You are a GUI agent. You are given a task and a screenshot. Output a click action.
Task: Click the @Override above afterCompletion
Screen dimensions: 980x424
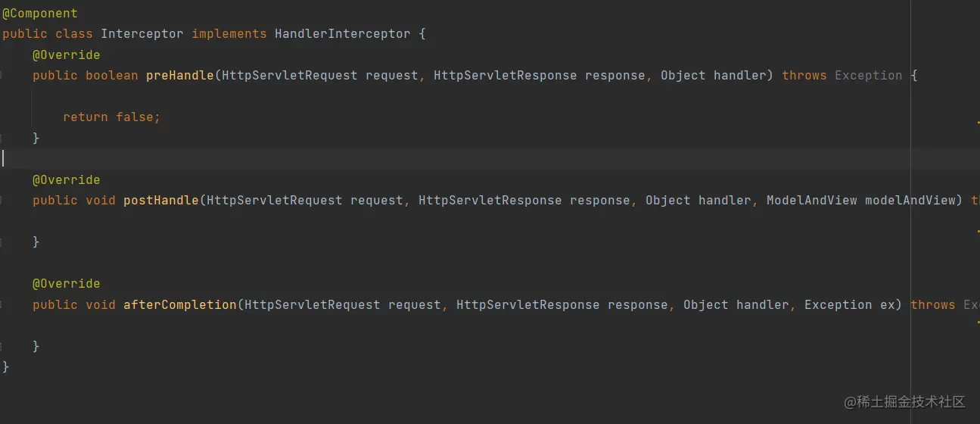pyautogui.click(x=66, y=284)
